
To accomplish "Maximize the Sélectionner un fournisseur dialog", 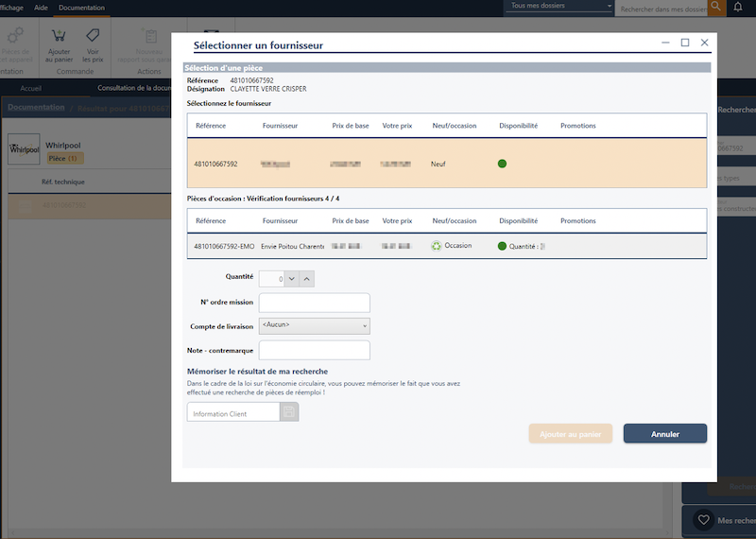I will tap(685, 43).
